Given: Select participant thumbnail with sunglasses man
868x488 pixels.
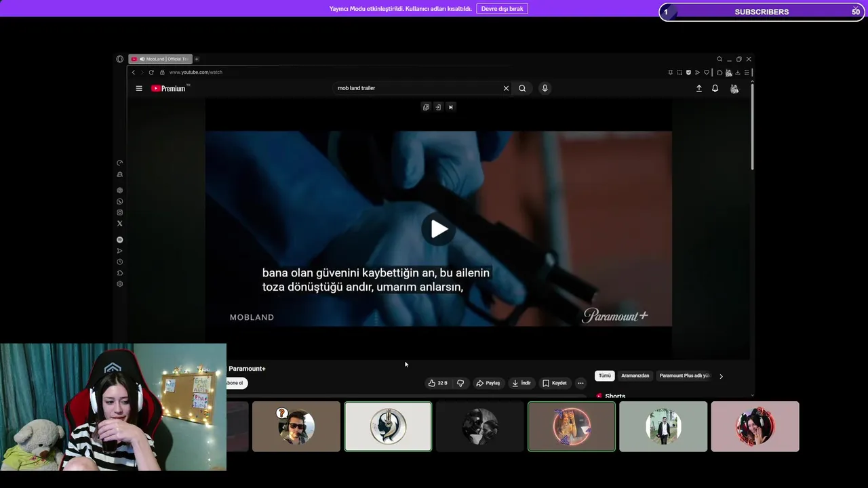Looking at the screenshot, I should click(296, 426).
